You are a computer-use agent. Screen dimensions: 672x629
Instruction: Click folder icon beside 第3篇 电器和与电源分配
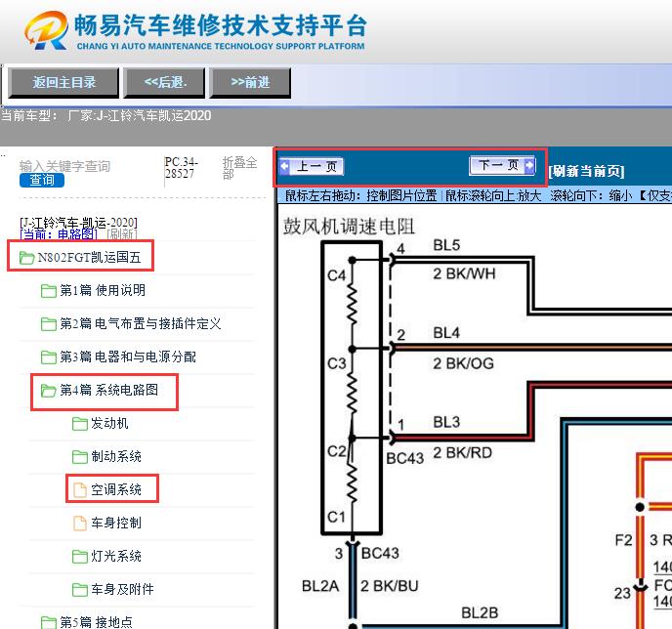pyautogui.click(x=49, y=357)
